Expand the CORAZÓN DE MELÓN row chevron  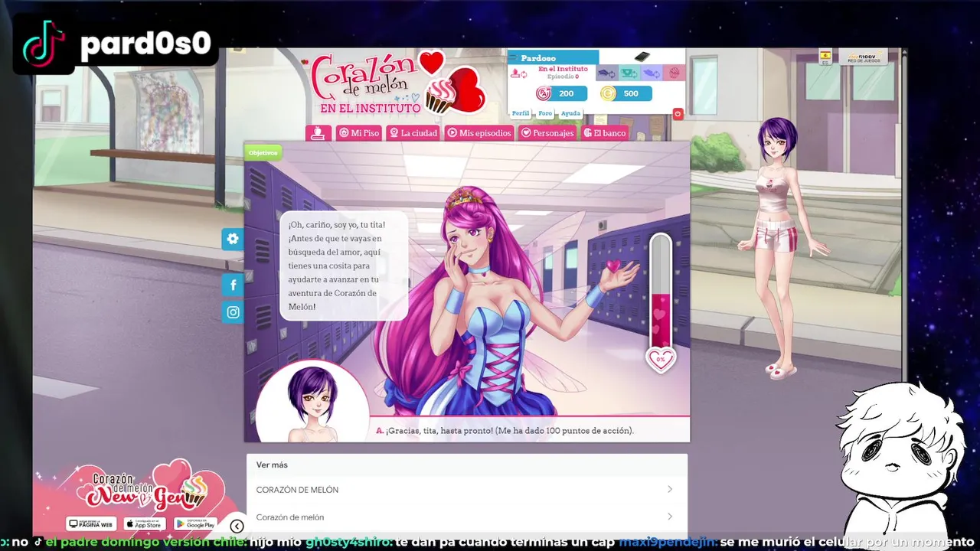pos(670,489)
